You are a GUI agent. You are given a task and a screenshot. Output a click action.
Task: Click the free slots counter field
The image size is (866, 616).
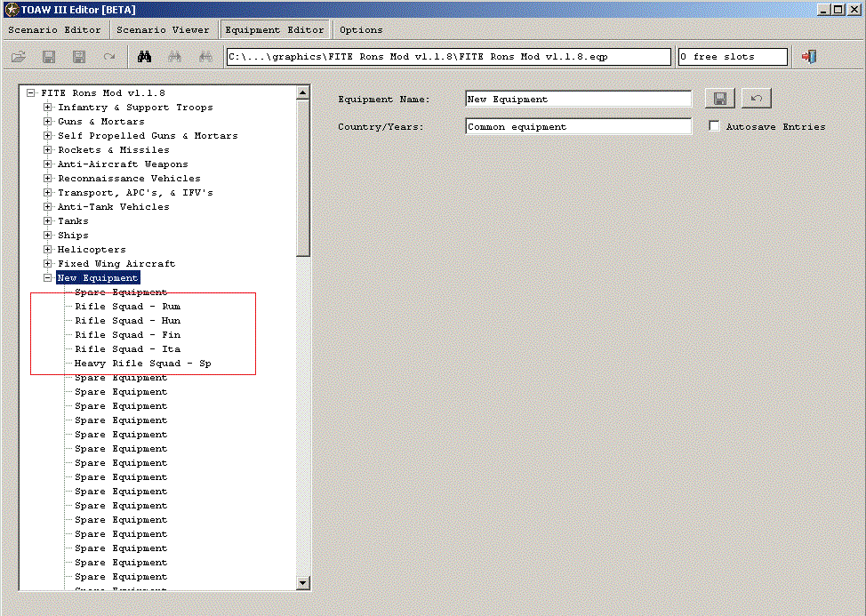733,56
